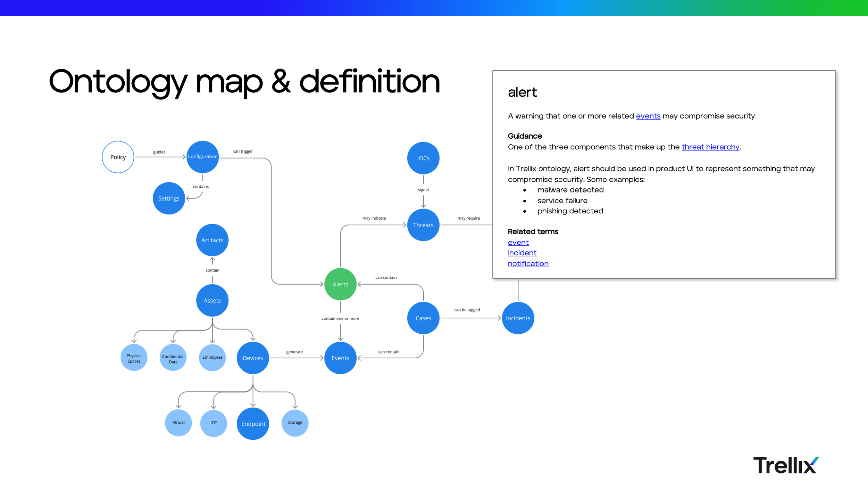Open the 'incident' related term link

tap(522, 253)
